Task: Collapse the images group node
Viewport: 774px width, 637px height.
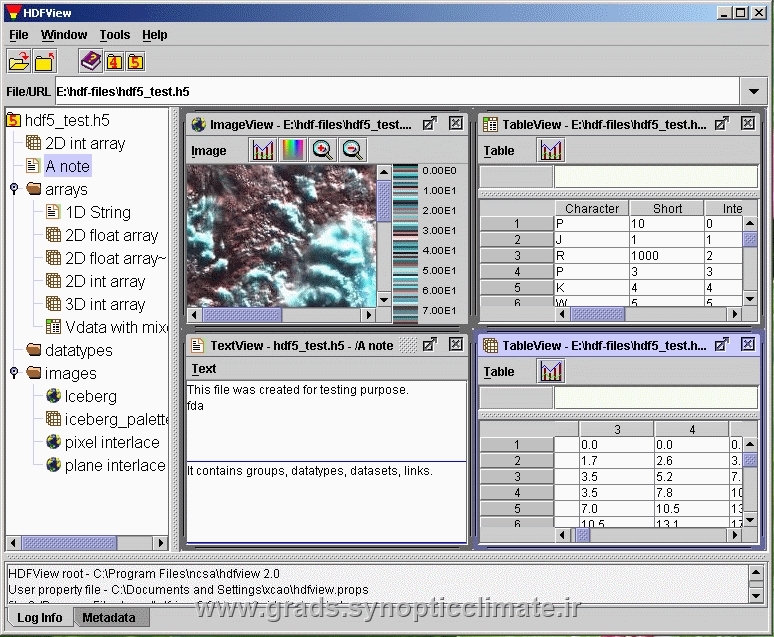Action: pos(14,372)
